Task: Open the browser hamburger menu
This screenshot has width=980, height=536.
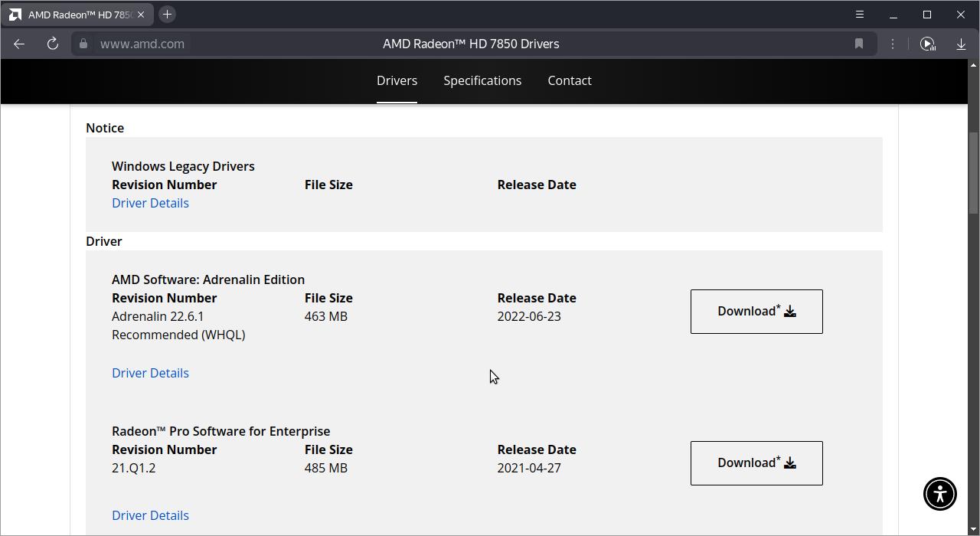Action: coord(860,15)
